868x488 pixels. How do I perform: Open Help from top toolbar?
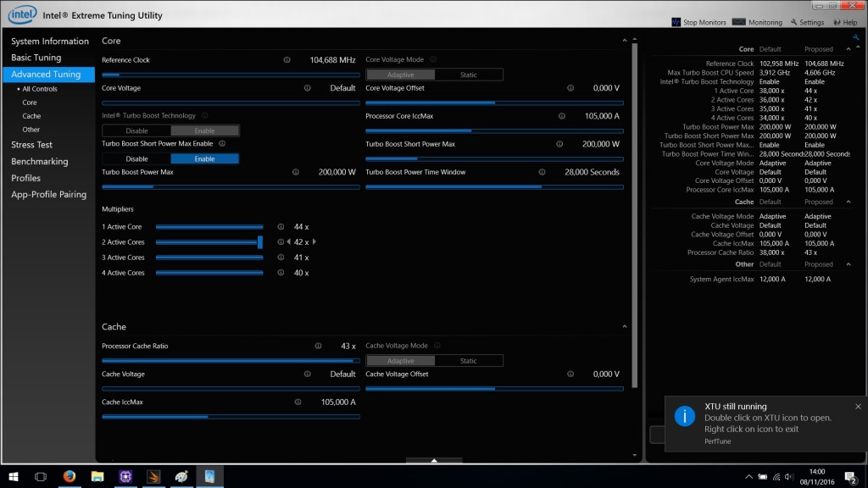tap(845, 22)
